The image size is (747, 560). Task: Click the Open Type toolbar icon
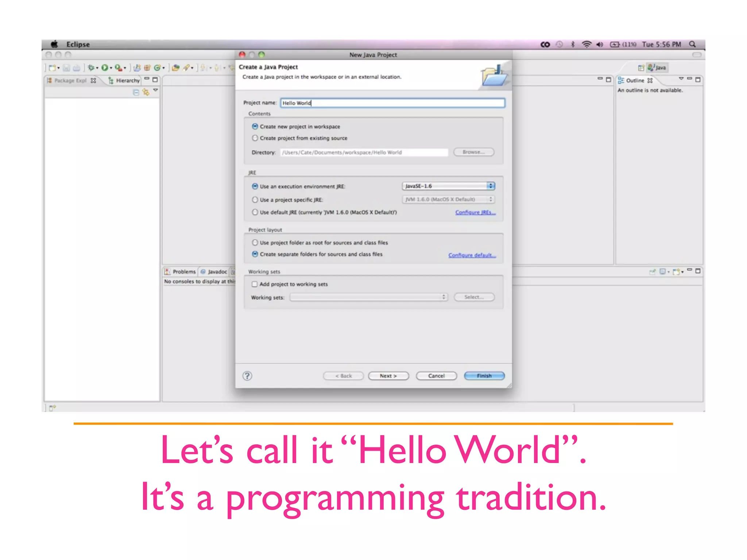(175, 68)
